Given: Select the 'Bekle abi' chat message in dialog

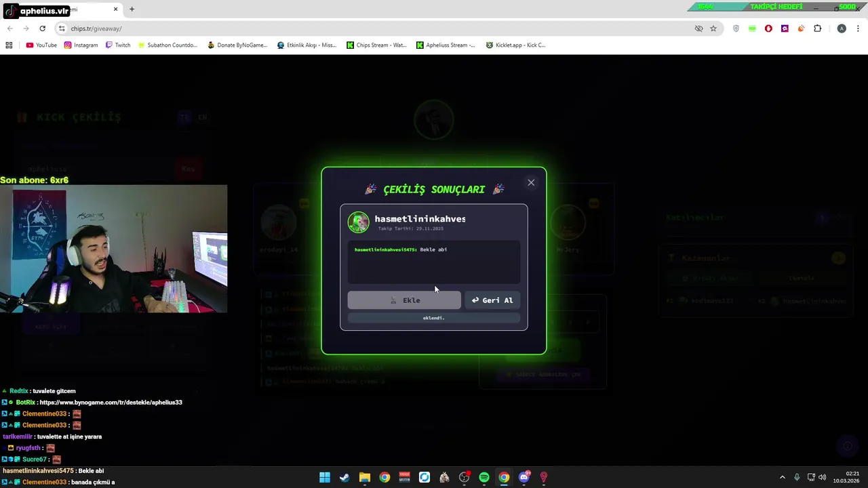Looking at the screenshot, I should (x=433, y=249).
